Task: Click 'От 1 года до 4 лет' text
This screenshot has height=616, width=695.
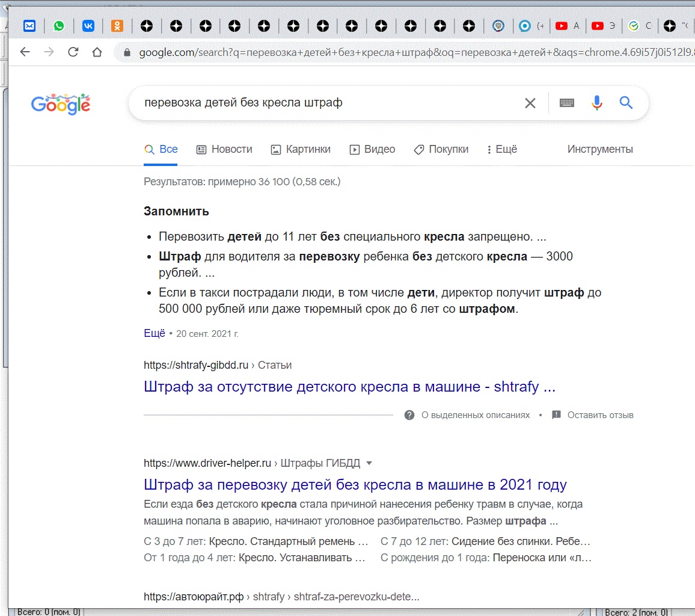Action: 254,558
